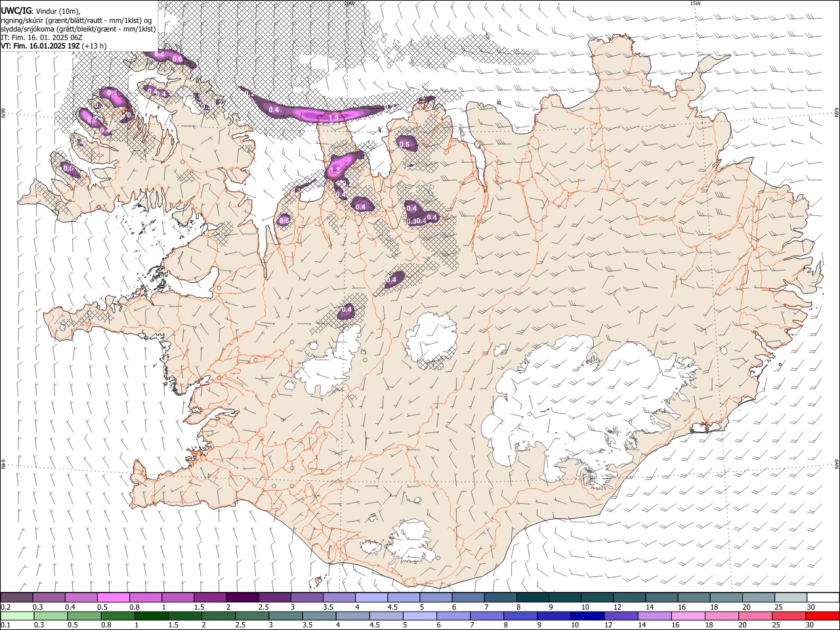Click lower legend swatch between 2 and 2.5

click(x=219, y=616)
